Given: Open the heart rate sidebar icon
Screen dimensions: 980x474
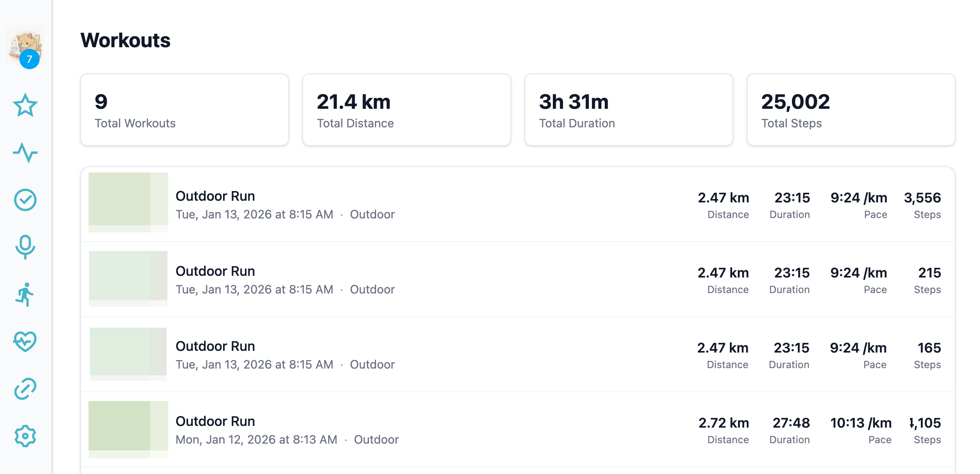Looking at the screenshot, I should [25, 341].
